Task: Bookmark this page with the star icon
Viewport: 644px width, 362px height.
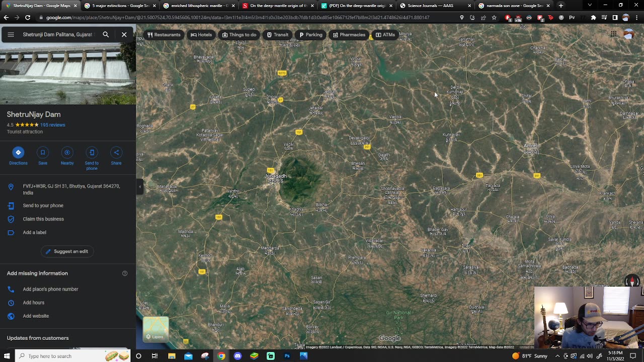Action: 494,18
